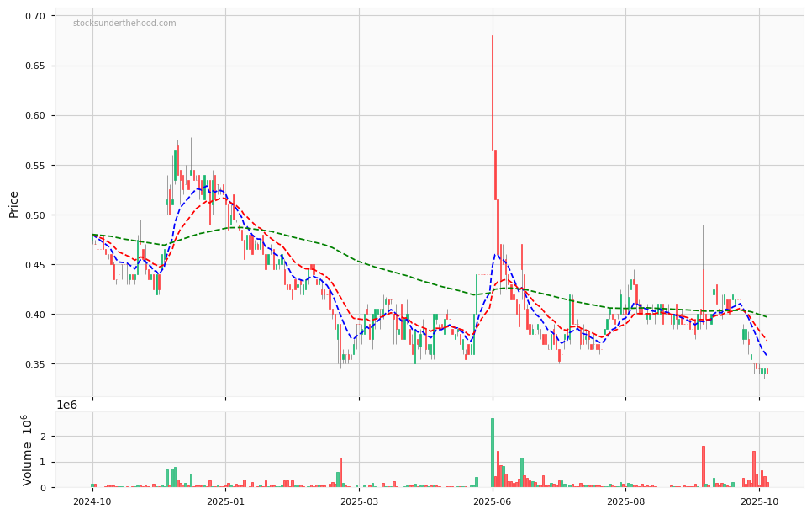Image resolution: width=812 pixels, height=514 pixels.
Task: Click the 2025-06 x-axis date label
Action: [493, 501]
